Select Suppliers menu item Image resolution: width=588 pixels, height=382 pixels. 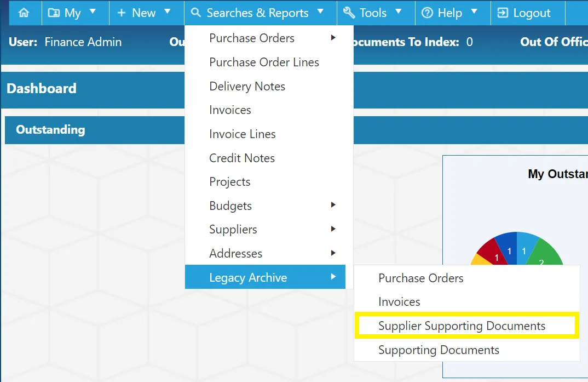(265, 229)
